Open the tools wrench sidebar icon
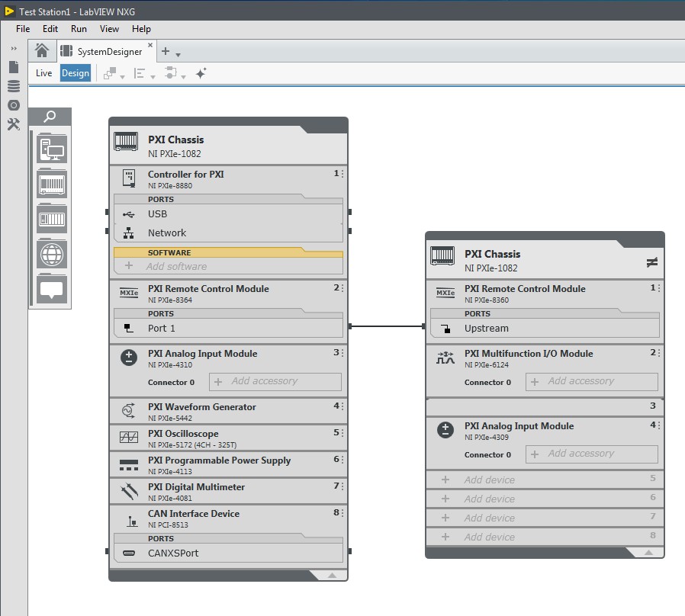Viewport: 685px width, 616px height. [14, 124]
